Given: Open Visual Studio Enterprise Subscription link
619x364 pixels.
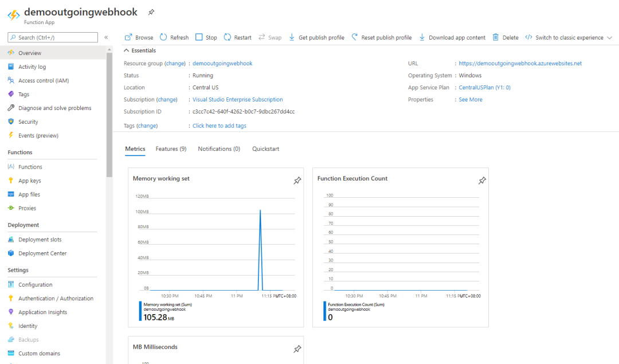Looking at the screenshot, I should tap(238, 100).
